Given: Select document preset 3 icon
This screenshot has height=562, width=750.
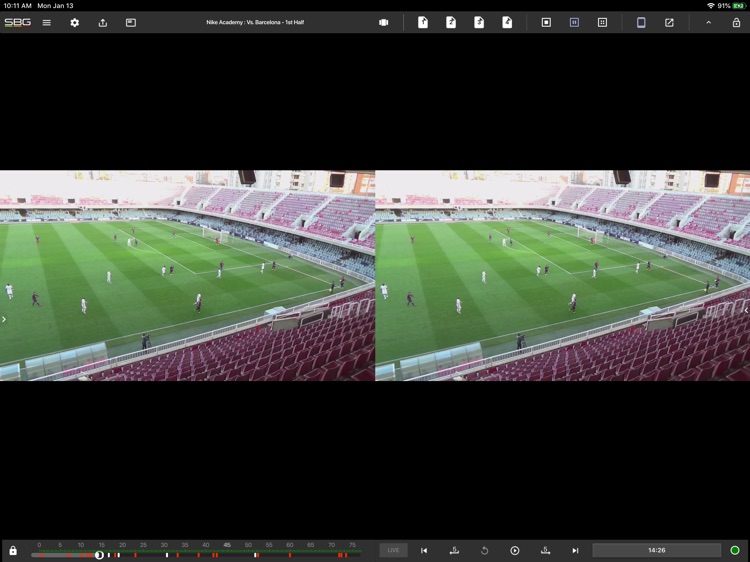Looking at the screenshot, I should tap(479, 22).
